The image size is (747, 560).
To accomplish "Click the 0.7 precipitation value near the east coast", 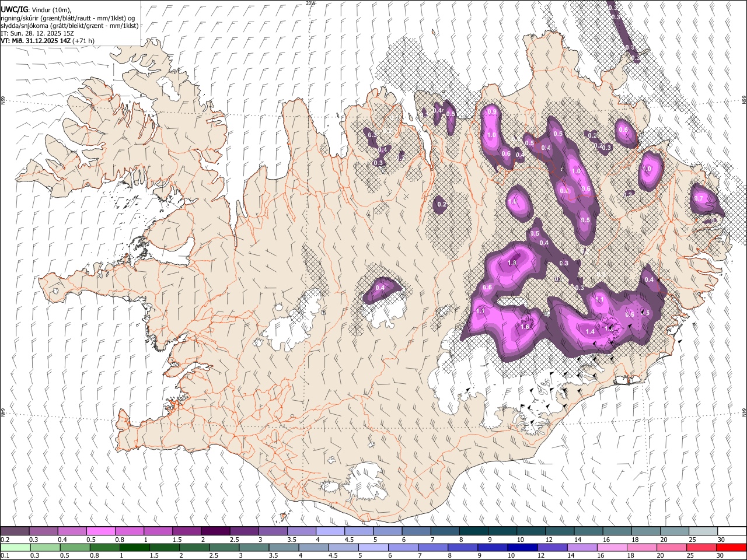I will 699,198.
